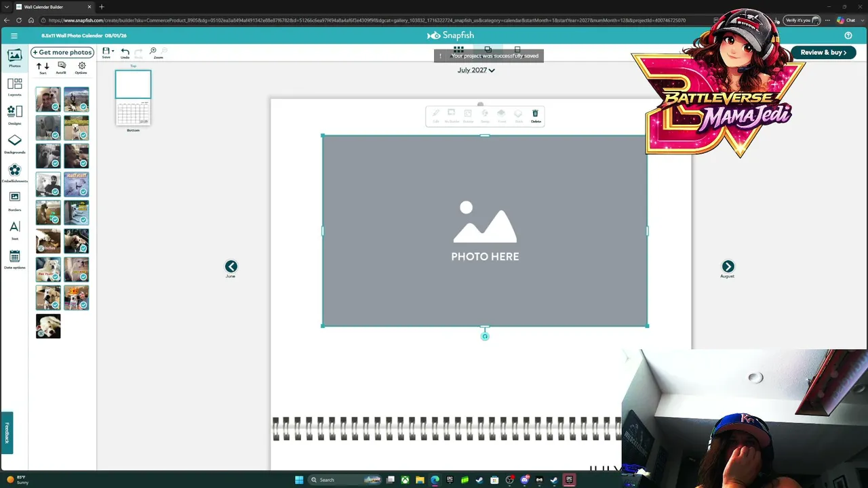868x488 pixels.
Task: Toggle No Border on the frame
Action: 452,116
